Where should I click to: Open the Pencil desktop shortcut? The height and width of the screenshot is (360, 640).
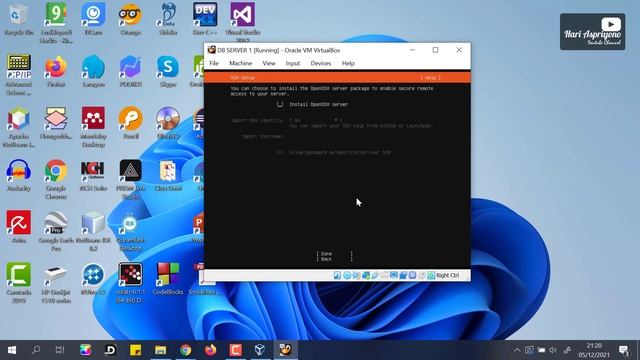[x=131, y=124]
